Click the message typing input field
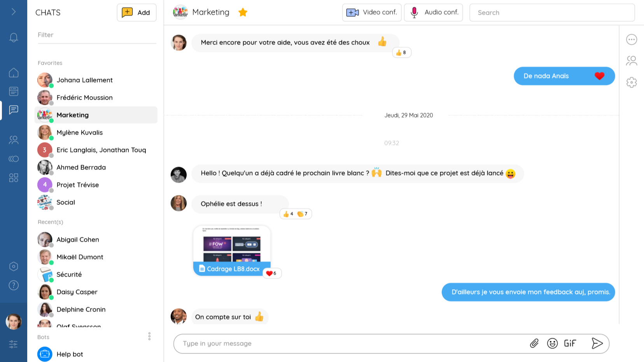644x362 pixels. 350,343
